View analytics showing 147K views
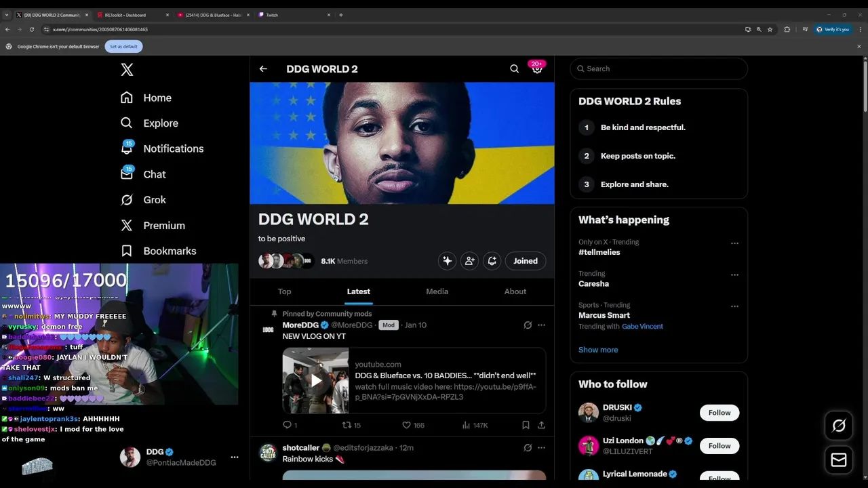This screenshot has height=488, width=868. pos(475,425)
